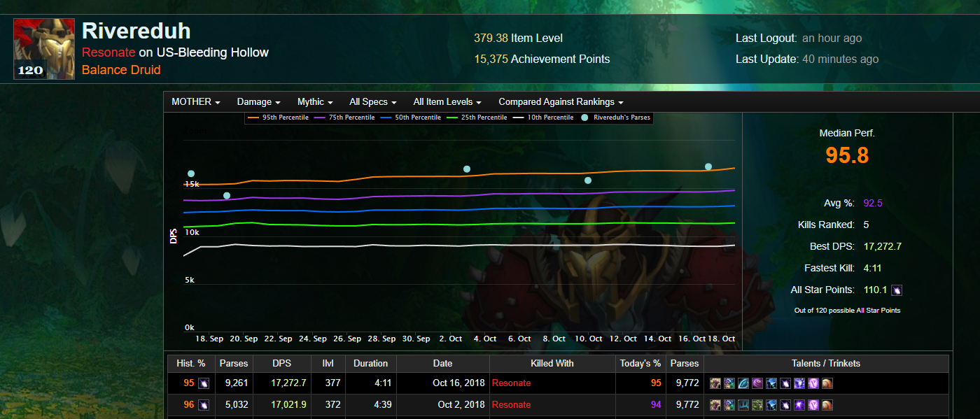Click the violet glow talent icon before V-rune, Oct 16 row
This screenshot has width=980, height=419.
pyautogui.click(x=799, y=383)
